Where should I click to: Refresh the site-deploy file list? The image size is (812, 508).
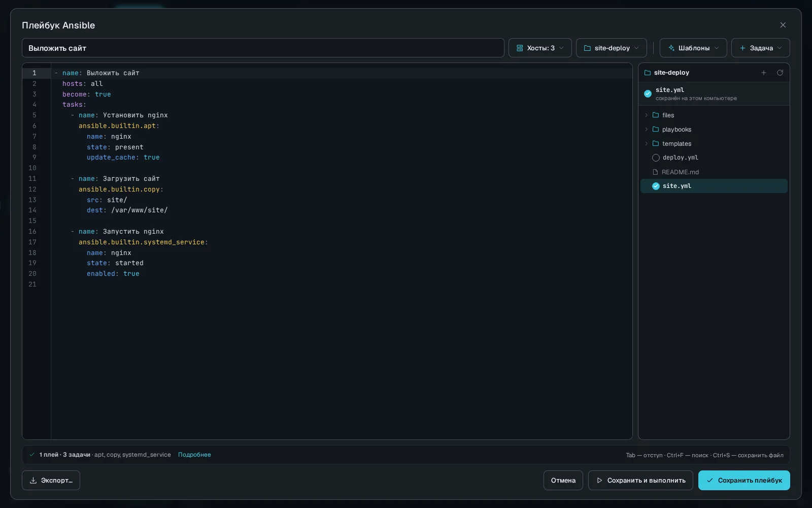point(780,73)
